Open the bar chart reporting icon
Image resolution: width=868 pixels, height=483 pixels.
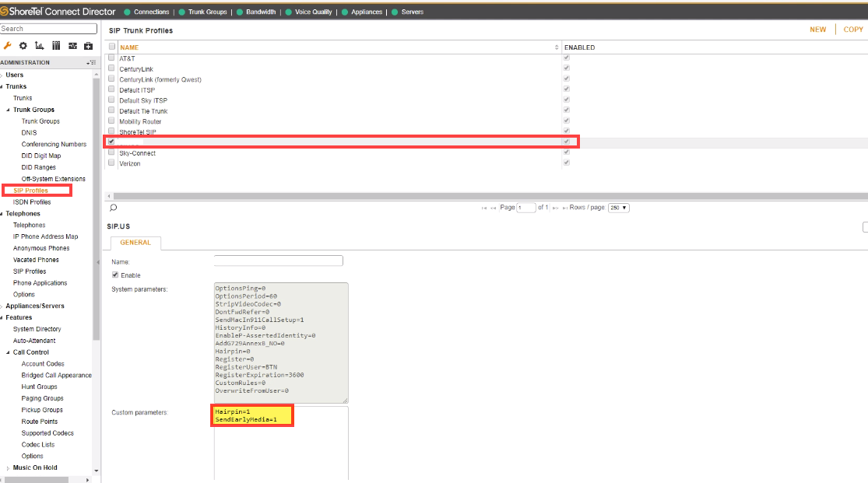(39, 46)
